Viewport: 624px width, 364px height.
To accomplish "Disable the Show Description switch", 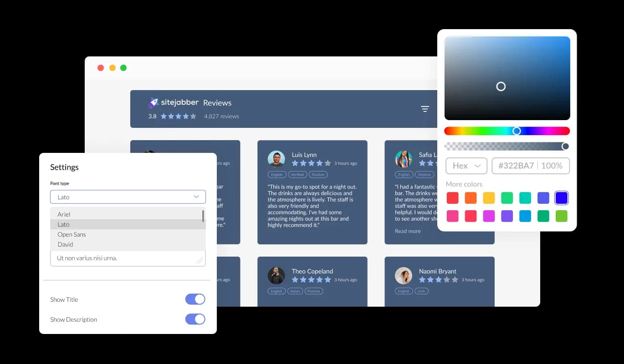I will pos(195,319).
